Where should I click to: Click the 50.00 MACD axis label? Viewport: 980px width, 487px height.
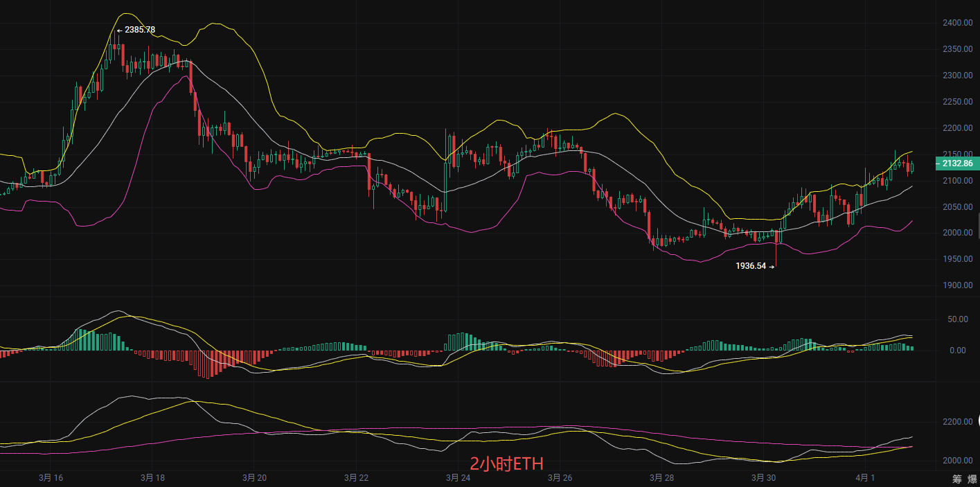click(956, 319)
